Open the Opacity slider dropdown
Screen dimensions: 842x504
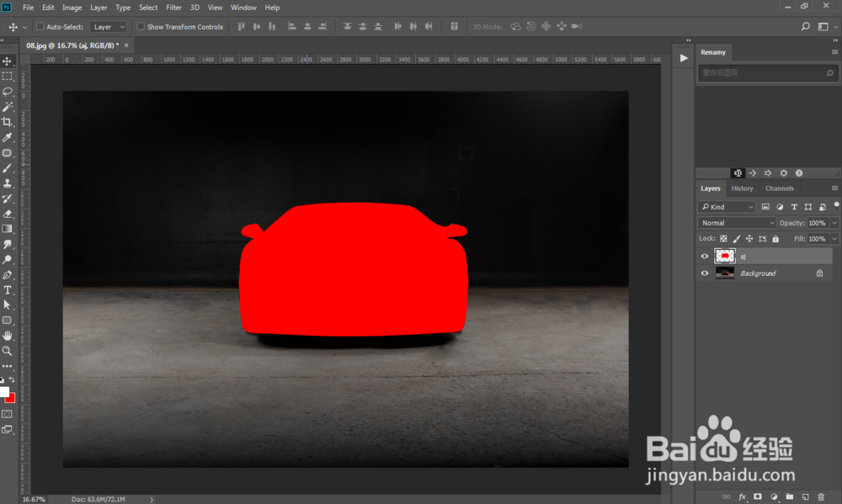pyautogui.click(x=834, y=223)
